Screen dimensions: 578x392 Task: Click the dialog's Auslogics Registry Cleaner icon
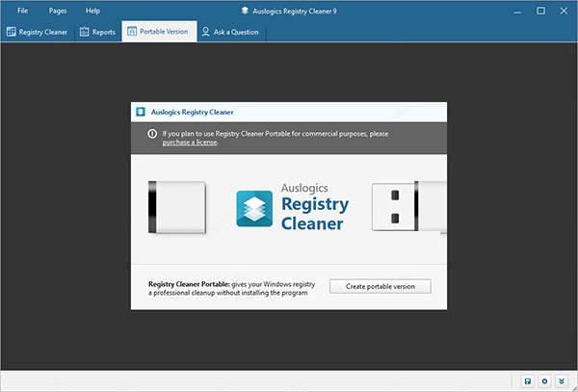pyautogui.click(x=141, y=112)
